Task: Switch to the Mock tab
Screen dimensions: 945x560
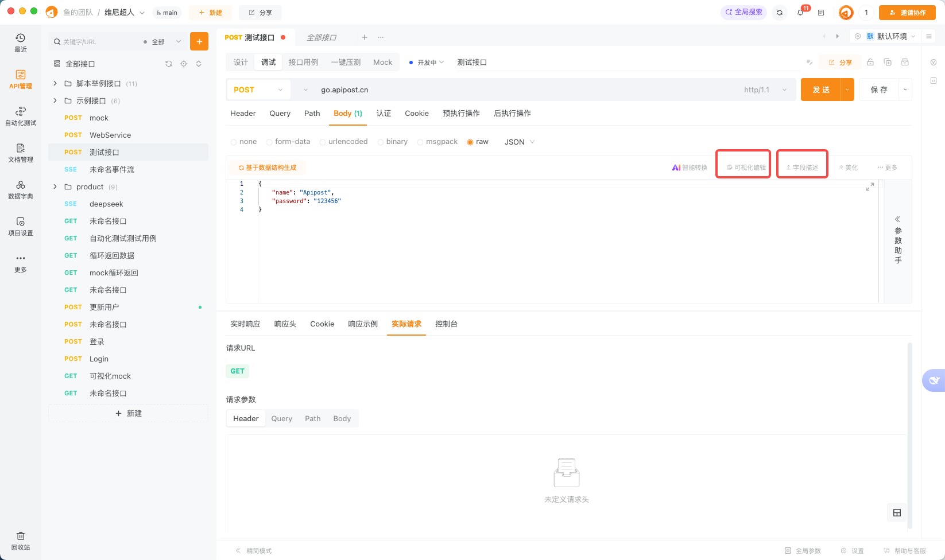Action: 382,61
